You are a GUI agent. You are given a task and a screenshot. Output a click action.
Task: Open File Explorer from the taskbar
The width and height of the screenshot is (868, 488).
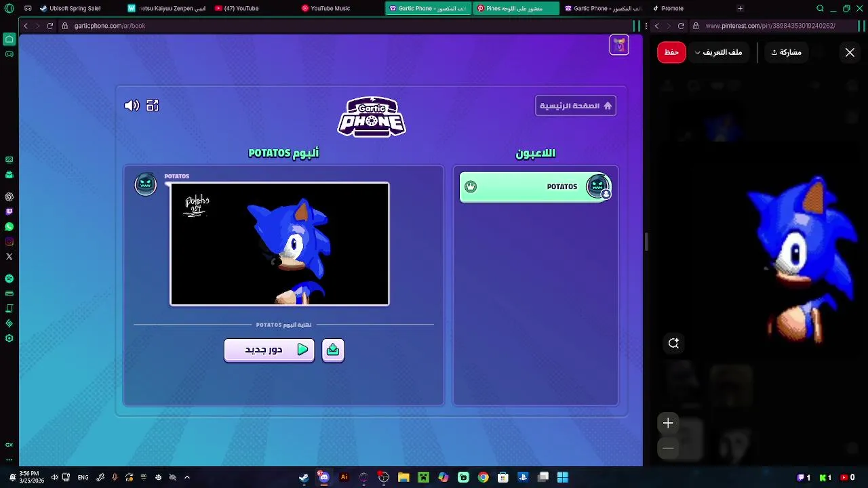(403, 477)
